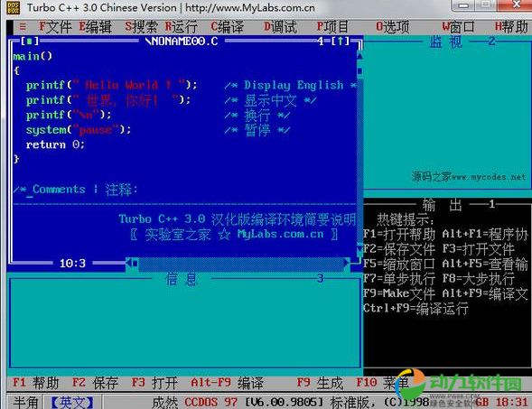Click Alt-F9 编译 in status bar
This screenshot has height=409, width=532.
coord(227,383)
